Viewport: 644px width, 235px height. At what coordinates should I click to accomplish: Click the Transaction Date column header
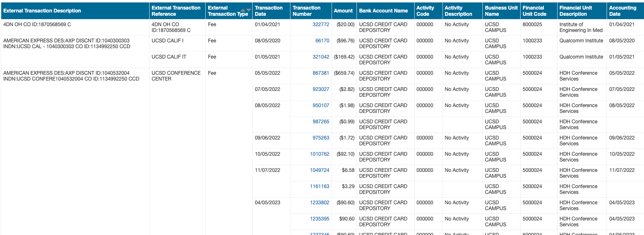[268, 11]
